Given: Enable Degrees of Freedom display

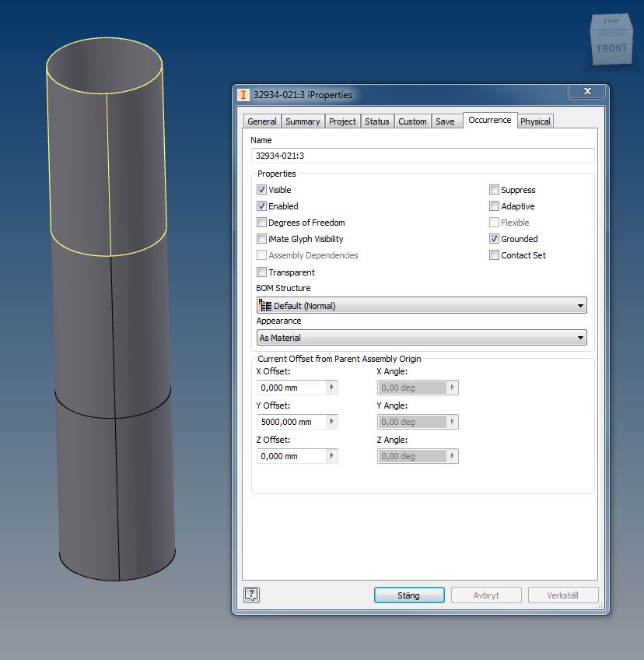Looking at the screenshot, I should point(262,223).
